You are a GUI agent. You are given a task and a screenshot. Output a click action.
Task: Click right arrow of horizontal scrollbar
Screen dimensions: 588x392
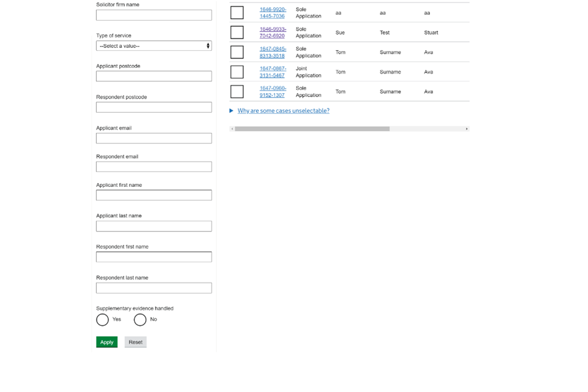467,129
